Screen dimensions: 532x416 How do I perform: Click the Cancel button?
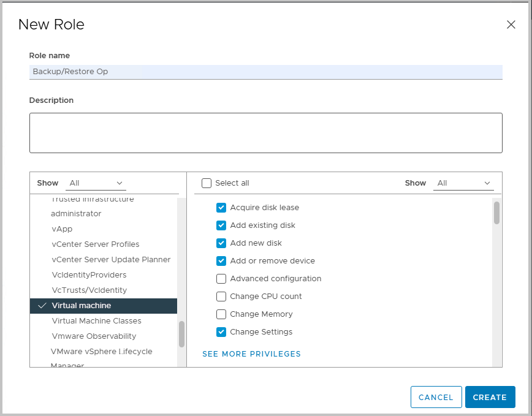coord(435,397)
